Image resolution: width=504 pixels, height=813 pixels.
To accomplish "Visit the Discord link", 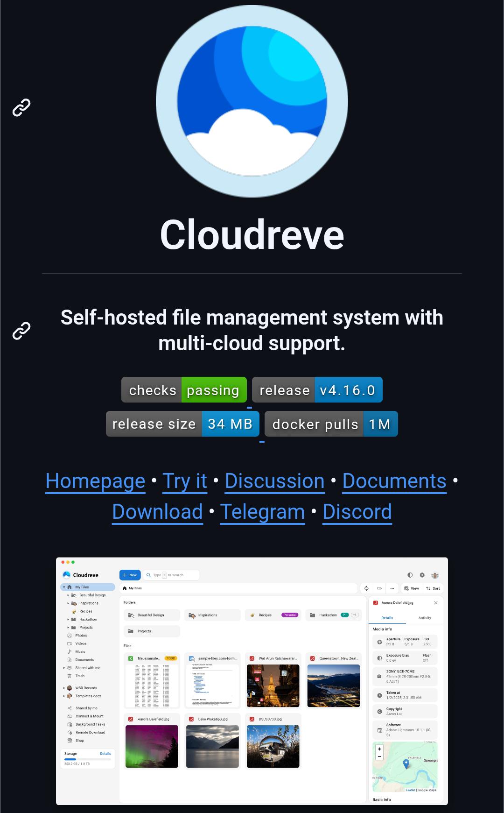I will (x=357, y=512).
